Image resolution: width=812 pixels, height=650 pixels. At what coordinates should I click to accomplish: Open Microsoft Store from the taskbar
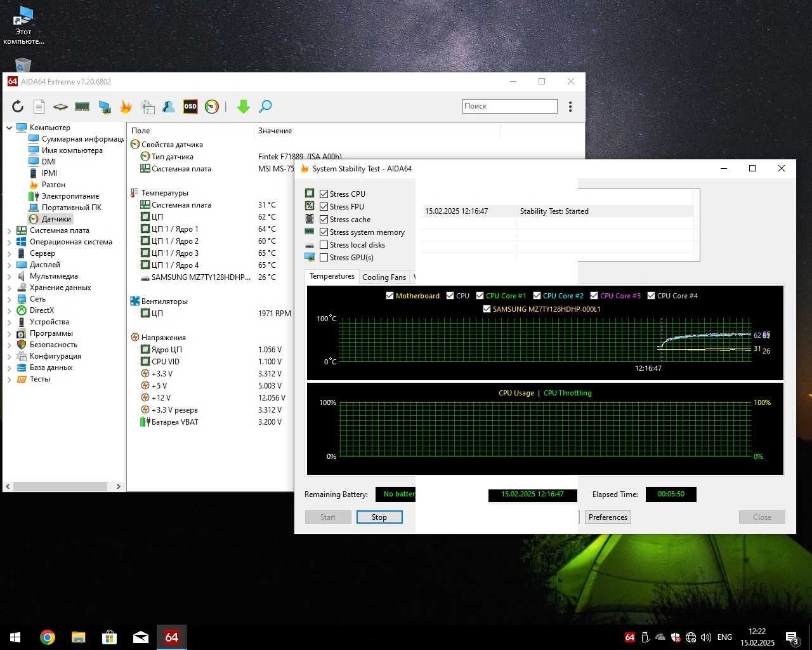(x=109, y=637)
